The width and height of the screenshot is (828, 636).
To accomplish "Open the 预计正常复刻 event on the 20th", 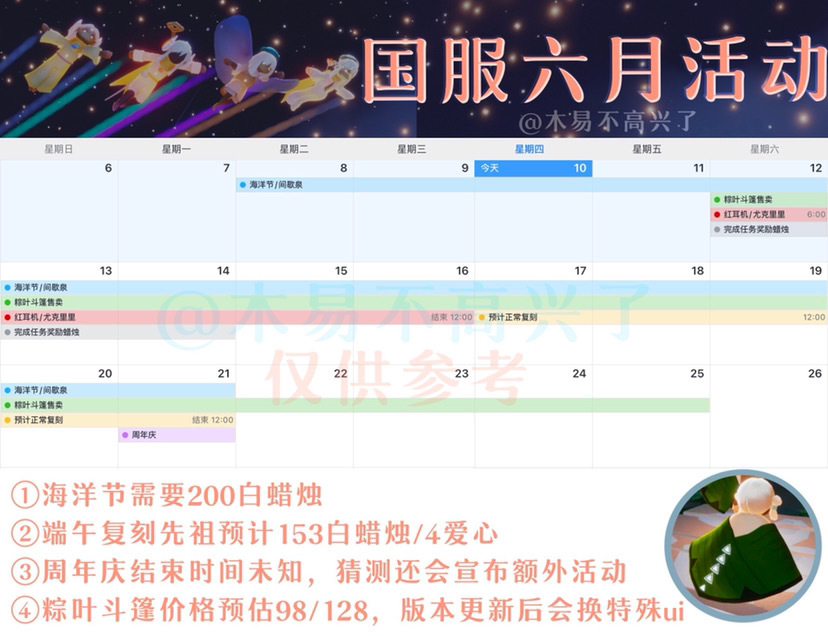I will coord(118,420).
